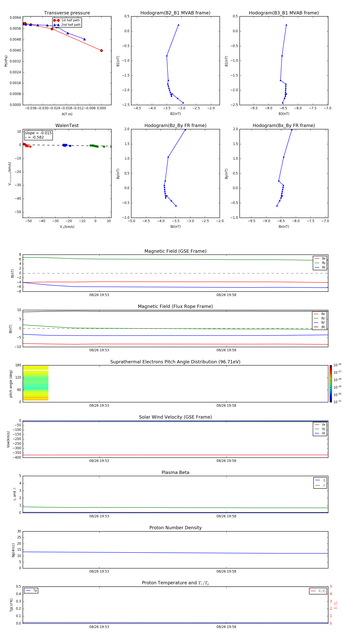Select the "Bx" entry in the GSE legend
The height and width of the screenshot is (644, 351).
click(320, 259)
